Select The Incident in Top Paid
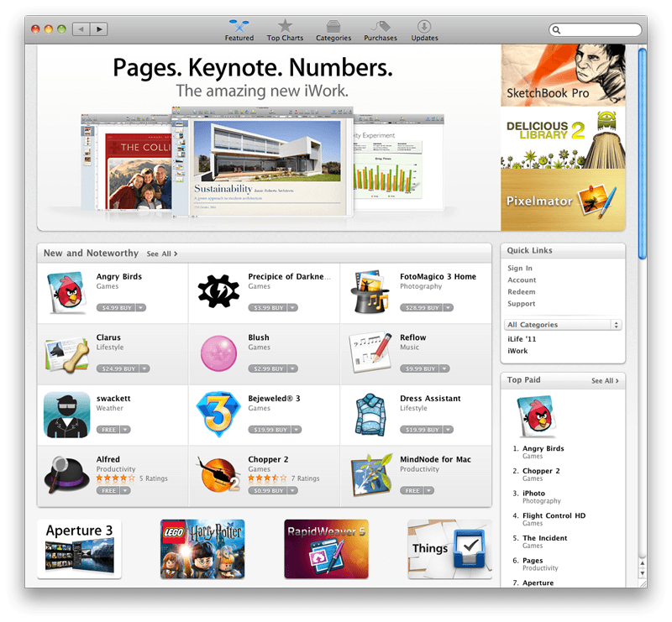This screenshot has width=672, height=622. [544, 538]
